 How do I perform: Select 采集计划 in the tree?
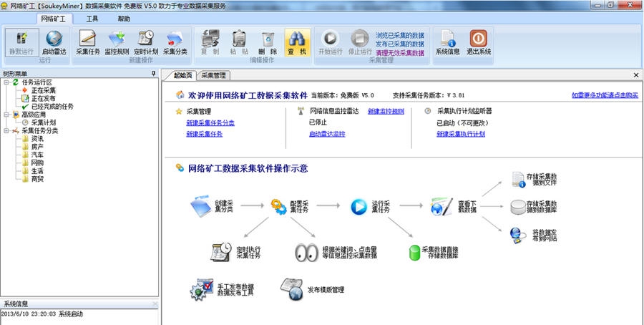pyautogui.click(x=44, y=122)
